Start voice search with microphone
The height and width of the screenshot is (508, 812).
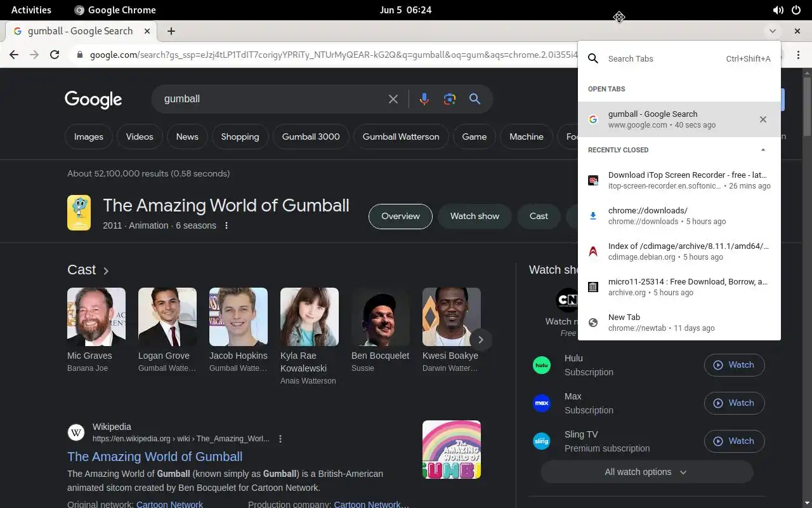click(x=424, y=99)
